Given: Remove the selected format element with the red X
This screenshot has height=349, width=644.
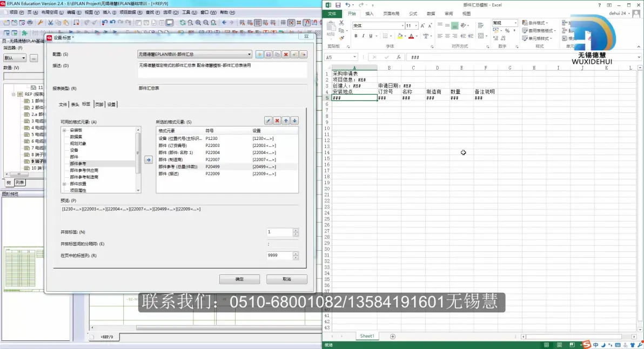Looking at the screenshot, I should coord(277,120).
